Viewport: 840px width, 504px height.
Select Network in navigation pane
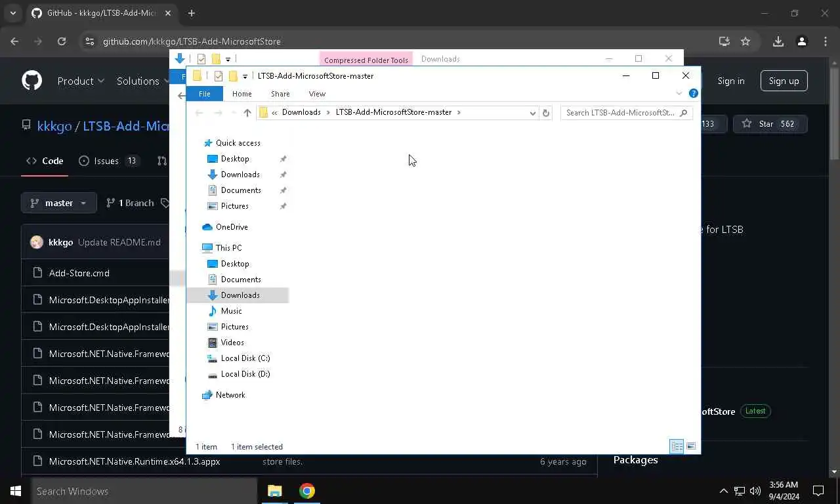230,395
